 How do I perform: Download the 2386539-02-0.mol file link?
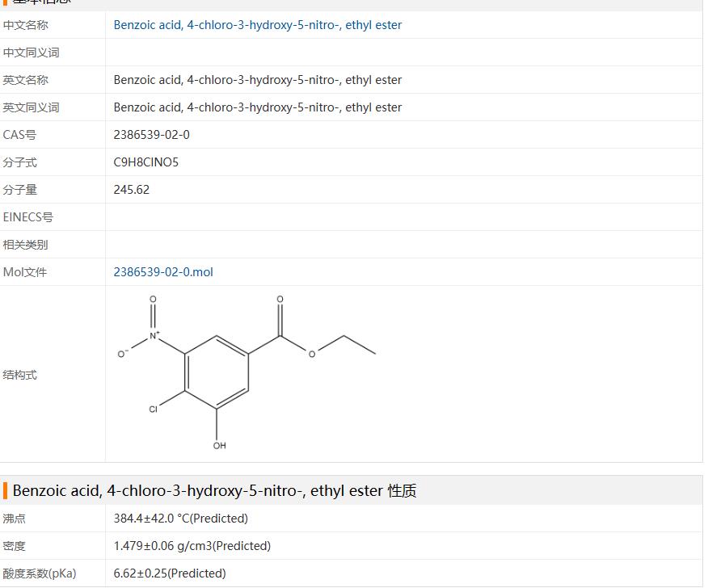pyautogui.click(x=163, y=272)
